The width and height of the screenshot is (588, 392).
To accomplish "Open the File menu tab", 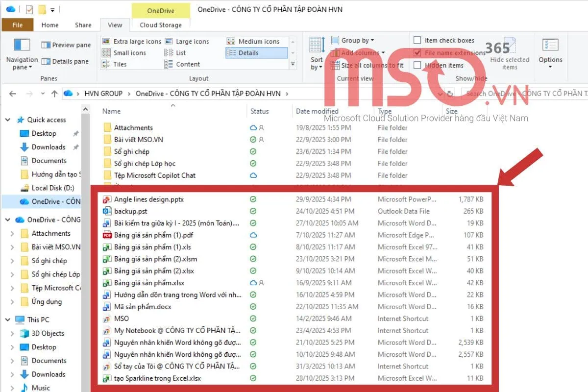I will 17,25.
